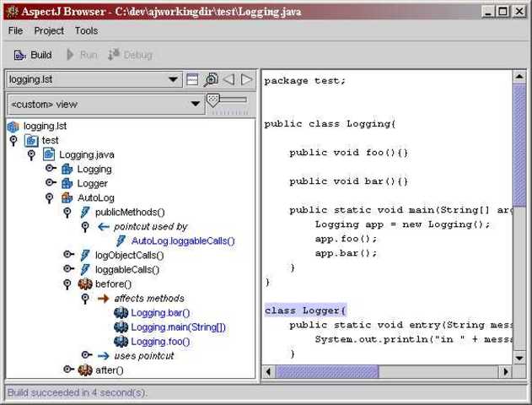
Task: Follow the Logging.bar() link
Action: tap(160, 313)
